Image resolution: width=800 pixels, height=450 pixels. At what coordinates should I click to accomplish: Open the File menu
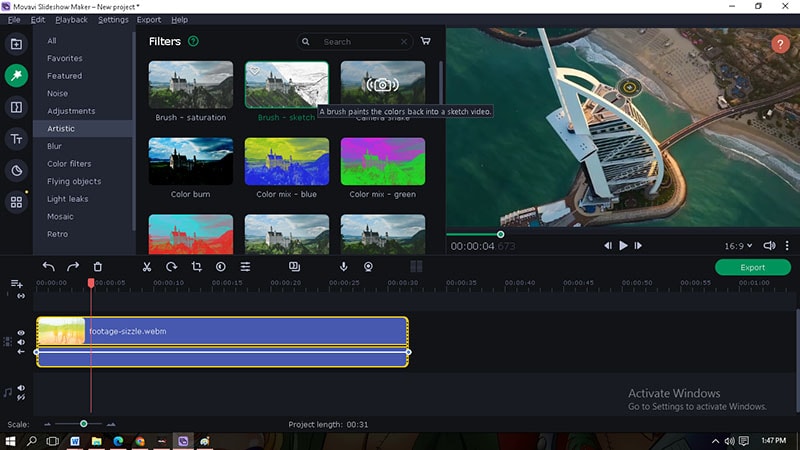click(x=14, y=19)
